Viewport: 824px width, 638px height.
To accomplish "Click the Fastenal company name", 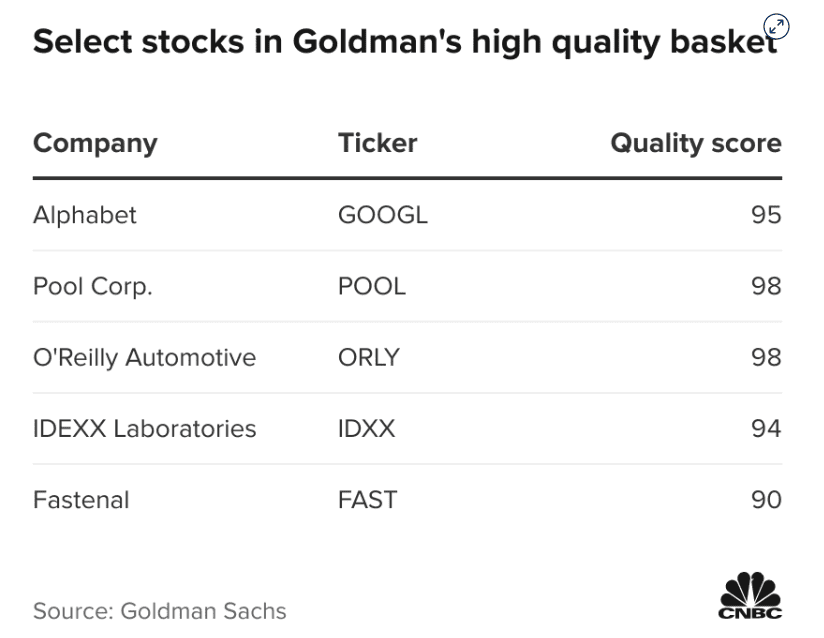I will [81, 499].
